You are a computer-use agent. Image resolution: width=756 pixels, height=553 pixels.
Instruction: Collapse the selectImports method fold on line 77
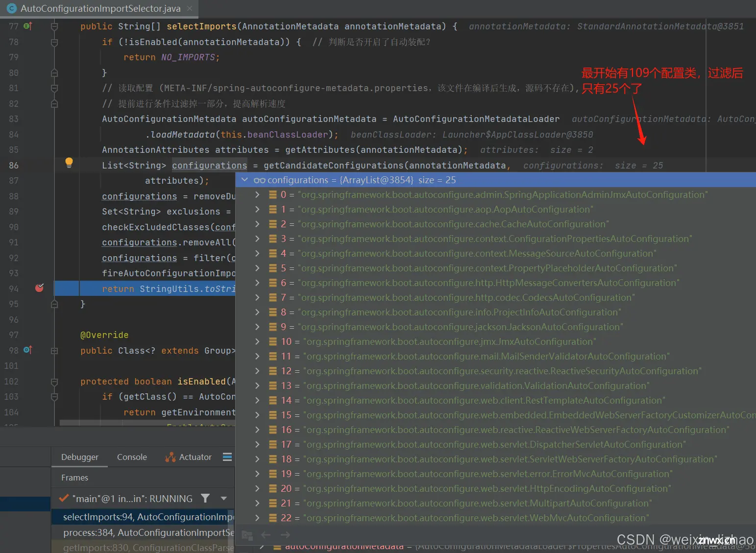tap(54, 26)
